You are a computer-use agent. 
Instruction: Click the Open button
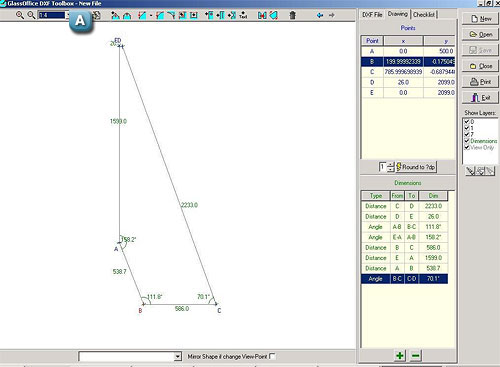coord(480,34)
